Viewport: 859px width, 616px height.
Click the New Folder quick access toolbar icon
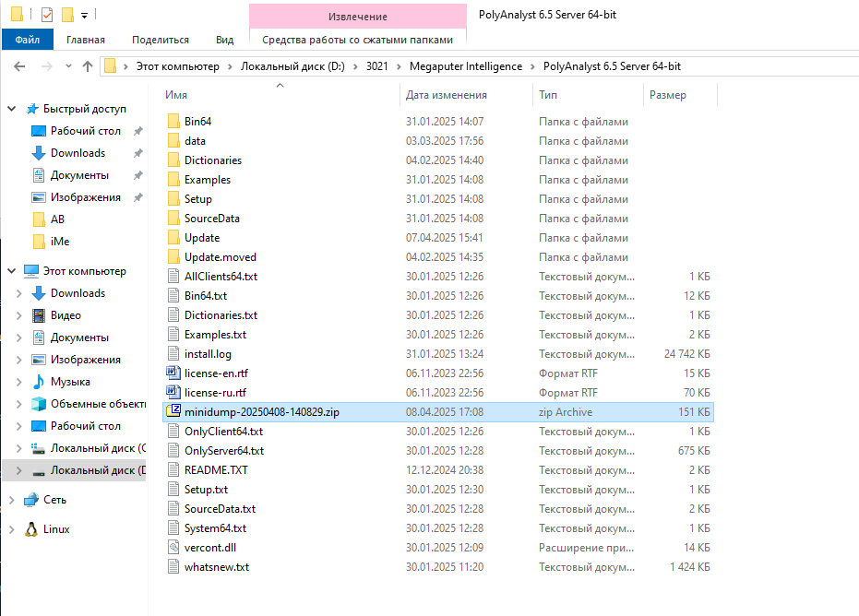(x=67, y=15)
